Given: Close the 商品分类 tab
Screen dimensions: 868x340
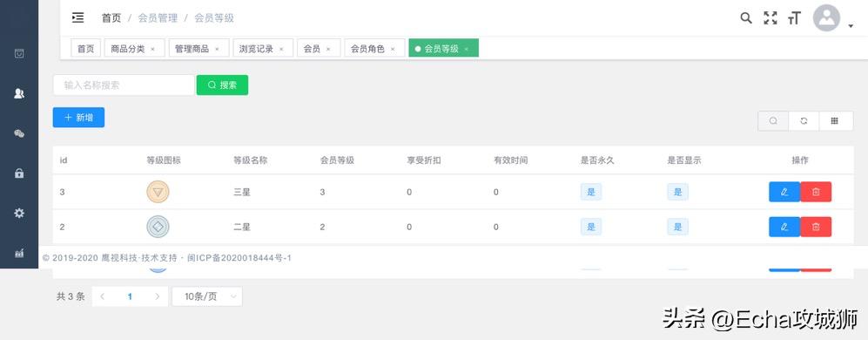Looking at the screenshot, I should (152, 49).
